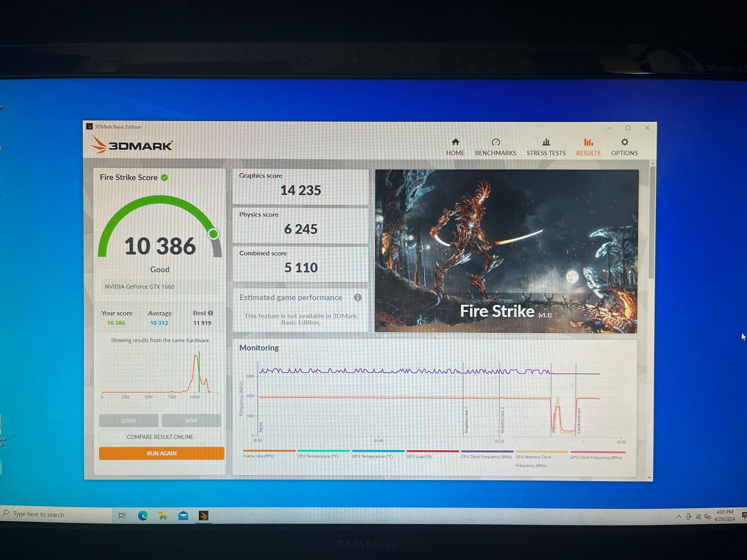Click the Graphics score value 14 235
The width and height of the screenshot is (747, 560).
(301, 190)
